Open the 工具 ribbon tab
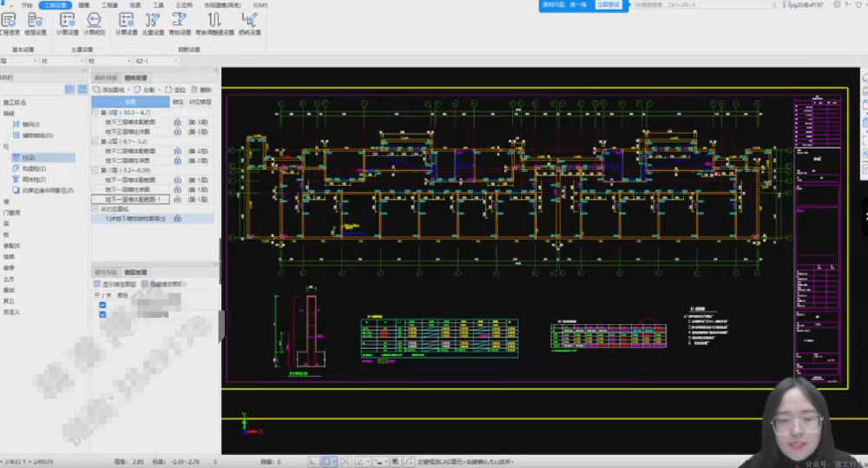The width and height of the screenshot is (868, 468). pos(158,5)
